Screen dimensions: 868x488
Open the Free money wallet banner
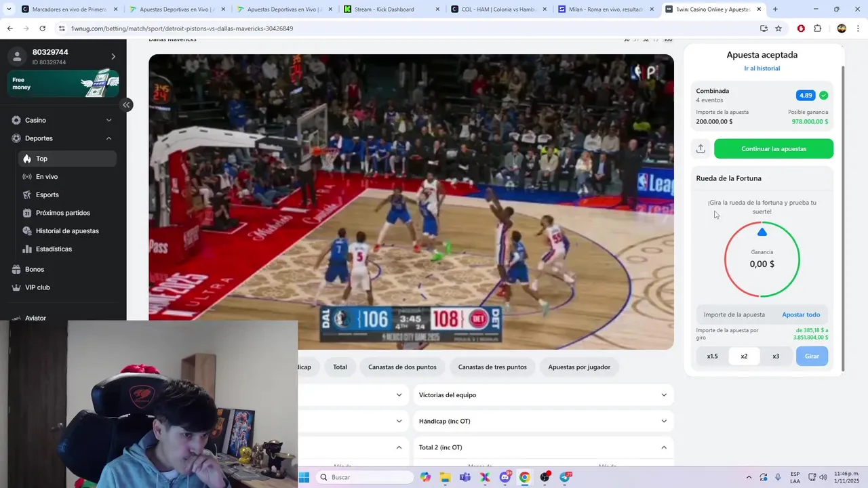tap(64, 83)
